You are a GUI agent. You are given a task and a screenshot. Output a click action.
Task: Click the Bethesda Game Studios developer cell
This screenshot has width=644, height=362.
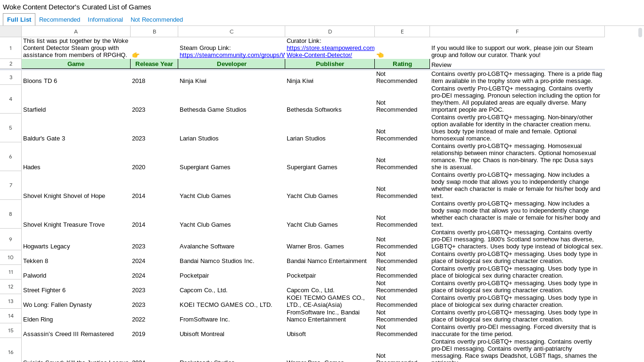(231, 99)
